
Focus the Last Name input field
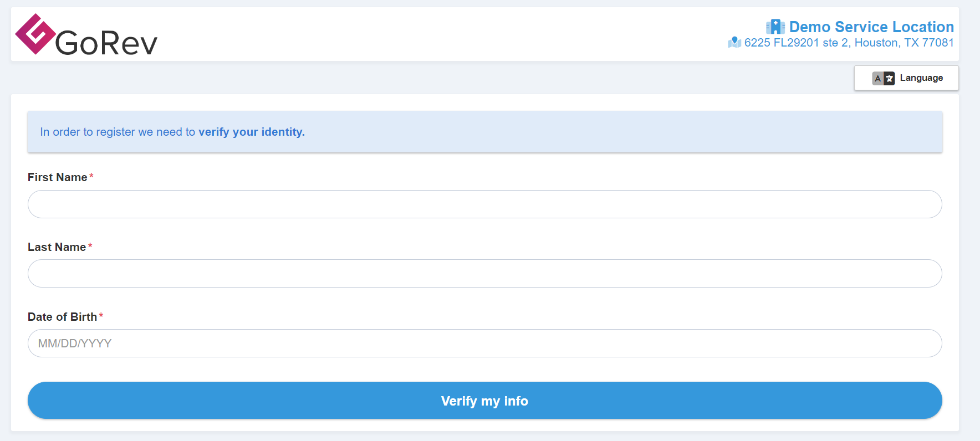(484, 274)
